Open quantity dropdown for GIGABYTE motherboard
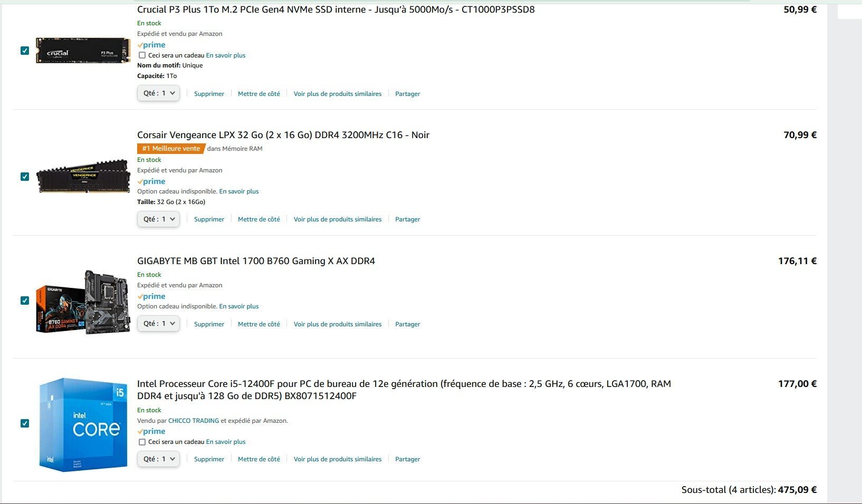The height and width of the screenshot is (504, 862). [159, 324]
